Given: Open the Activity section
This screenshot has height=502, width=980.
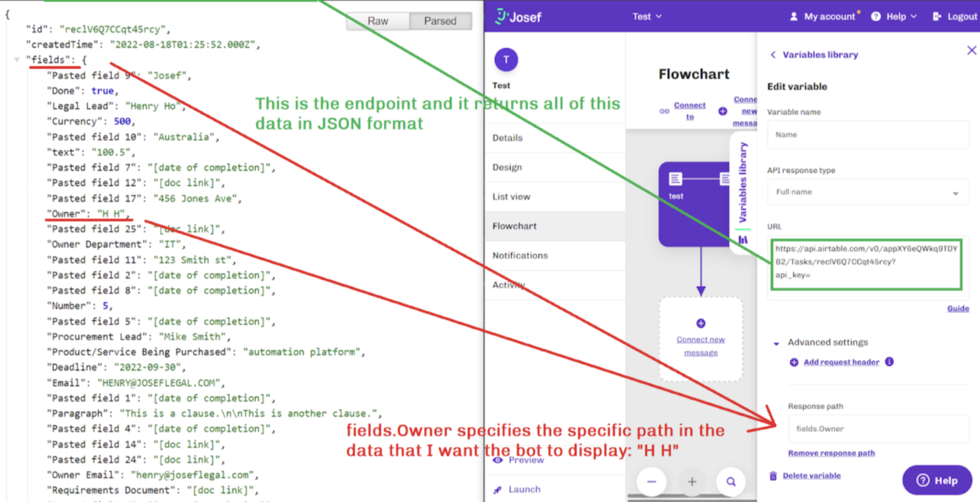Looking at the screenshot, I should click(555, 285).
